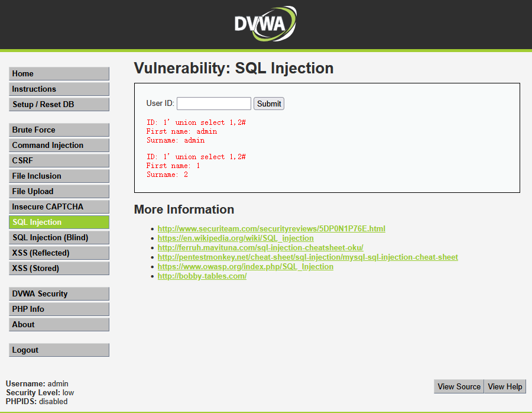Screen dimensions: 532x413
Task: Click the 'User ID:' field label
Action: pyautogui.click(x=160, y=103)
